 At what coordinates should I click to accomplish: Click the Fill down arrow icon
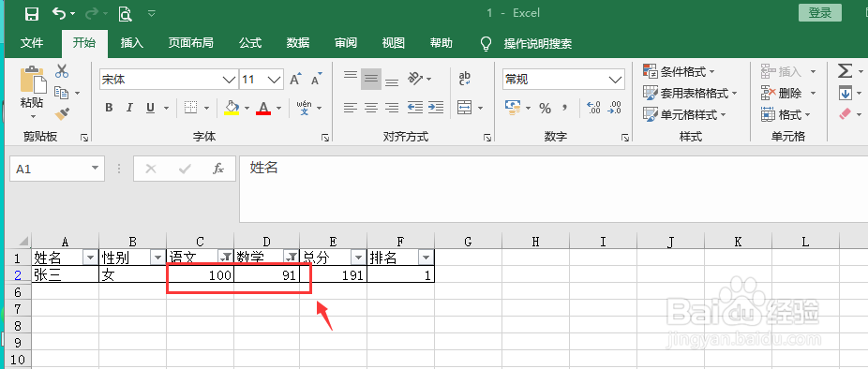click(x=845, y=93)
